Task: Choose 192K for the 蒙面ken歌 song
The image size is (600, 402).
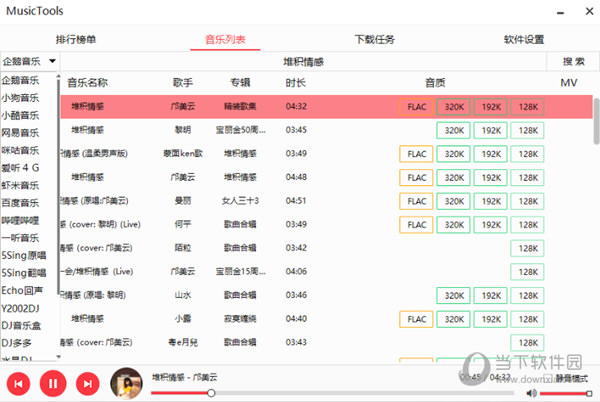Action: tap(491, 154)
